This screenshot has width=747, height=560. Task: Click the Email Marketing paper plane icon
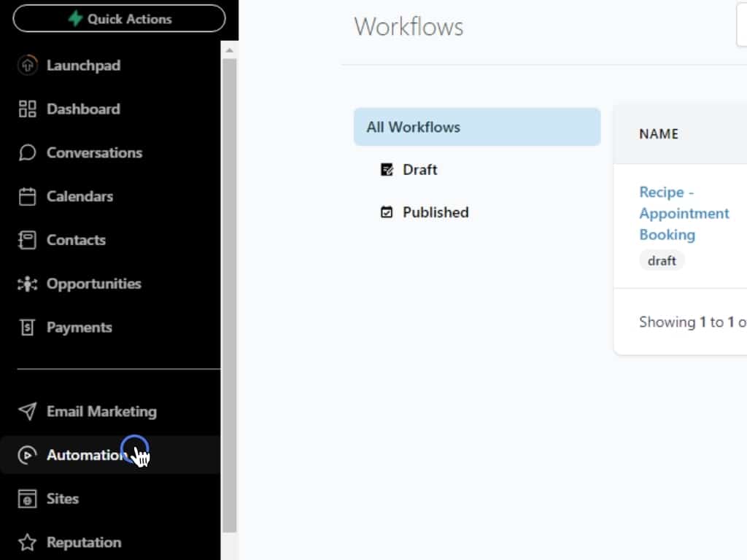[x=27, y=412]
